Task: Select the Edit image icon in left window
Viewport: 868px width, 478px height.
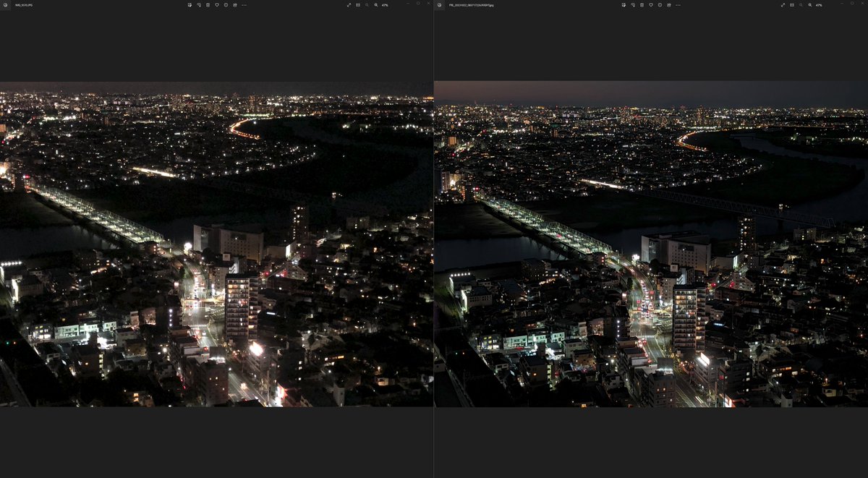Action: 190,5
